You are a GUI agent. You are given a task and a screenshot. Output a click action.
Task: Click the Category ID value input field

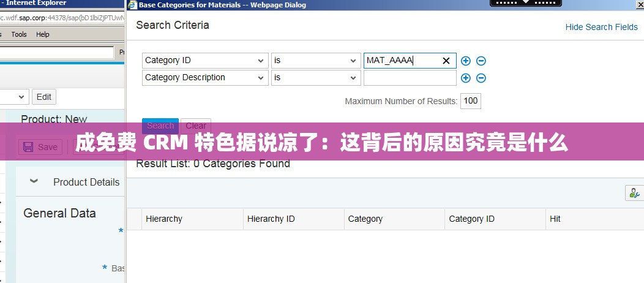[x=410, y=61]
